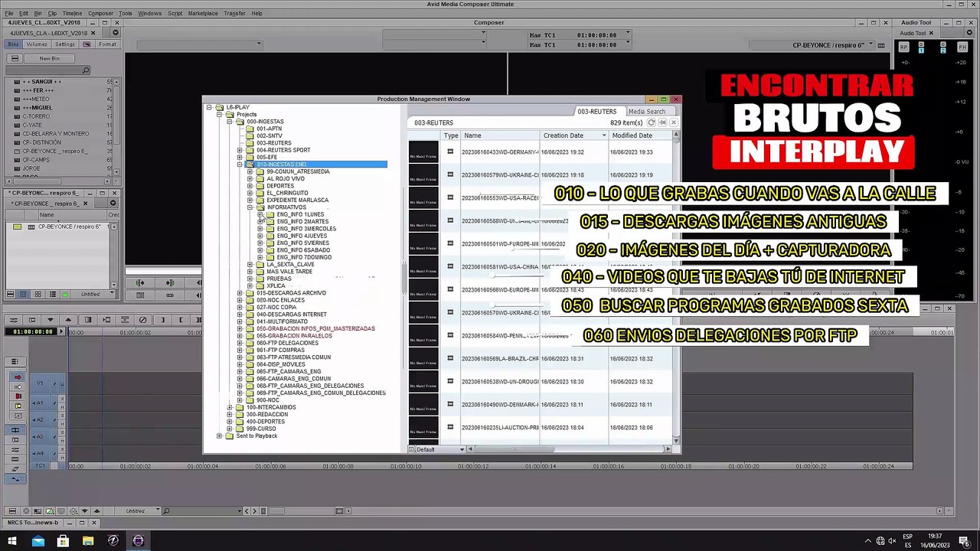Click the volume icon in the system tray
980x551 pixels.
892,541
